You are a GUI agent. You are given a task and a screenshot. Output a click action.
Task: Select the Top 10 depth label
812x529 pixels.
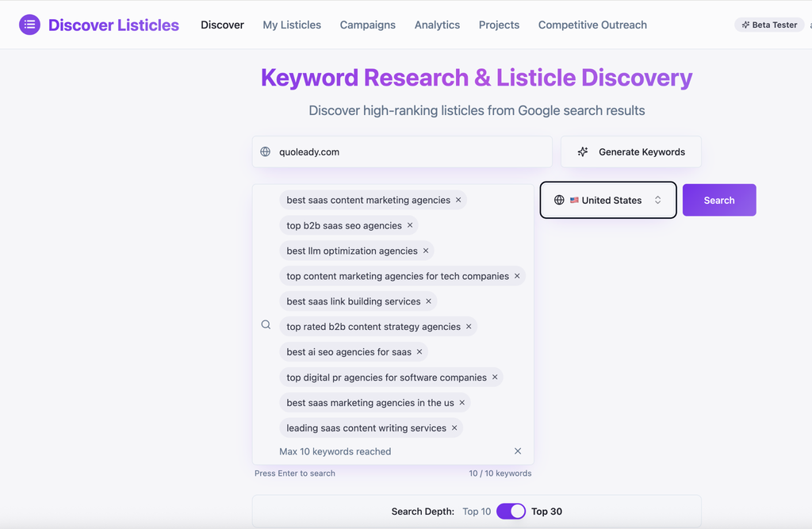click(477, 512)
